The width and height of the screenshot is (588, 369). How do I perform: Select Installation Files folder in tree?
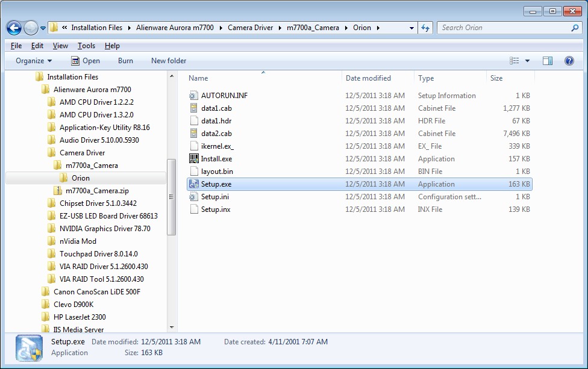tap(67, 77)
